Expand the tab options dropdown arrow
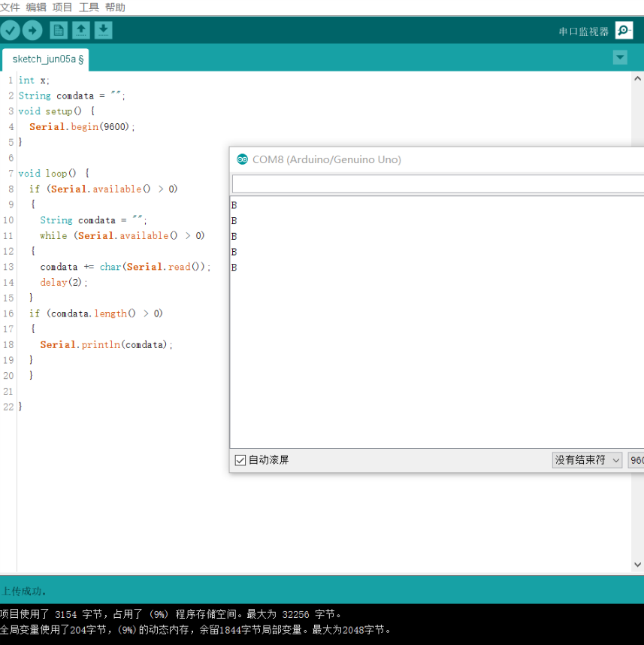The height and width of the screenshot is (645, 644). pos(620,58)
